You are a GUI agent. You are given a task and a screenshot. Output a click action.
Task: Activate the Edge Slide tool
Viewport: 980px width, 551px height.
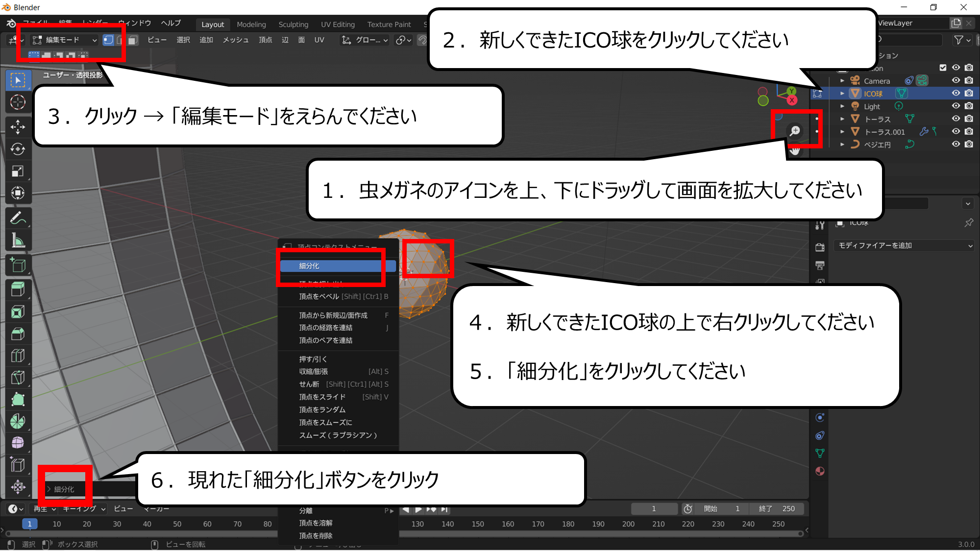[18, 465]
